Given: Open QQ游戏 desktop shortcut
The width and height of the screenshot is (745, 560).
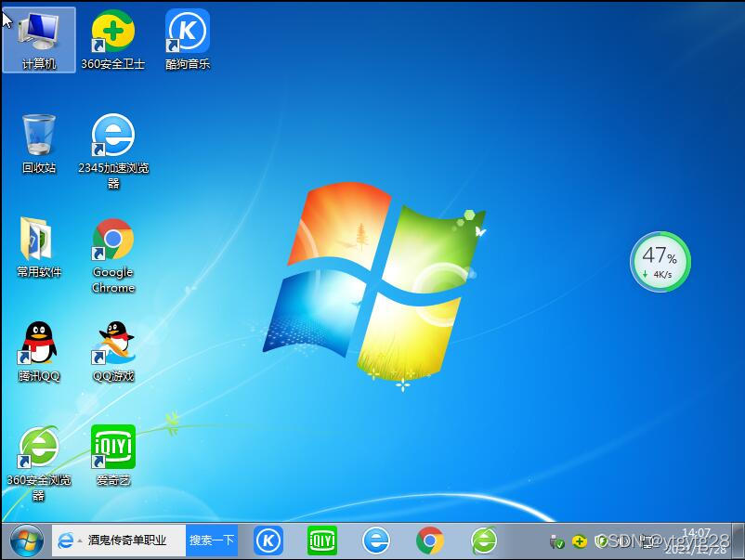Looking at the screenshot, I should tap(113, 352).
